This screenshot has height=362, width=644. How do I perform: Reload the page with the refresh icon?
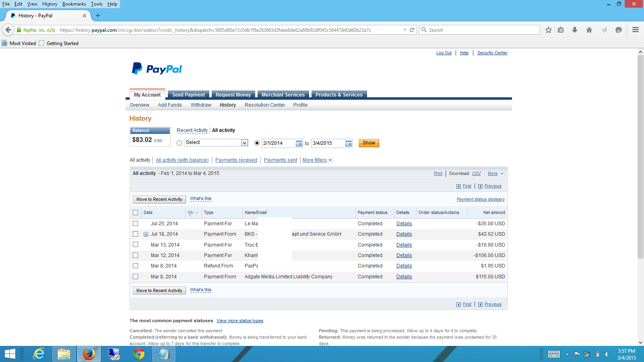(x=412, y=30)
